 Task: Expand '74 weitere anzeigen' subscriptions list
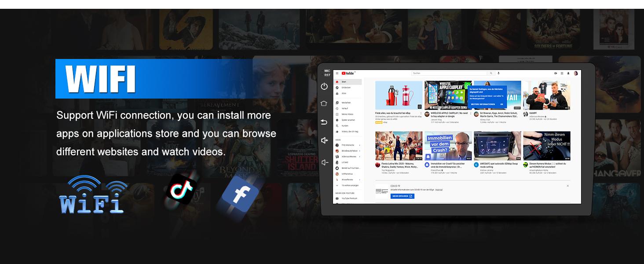[x=350, y=185]
